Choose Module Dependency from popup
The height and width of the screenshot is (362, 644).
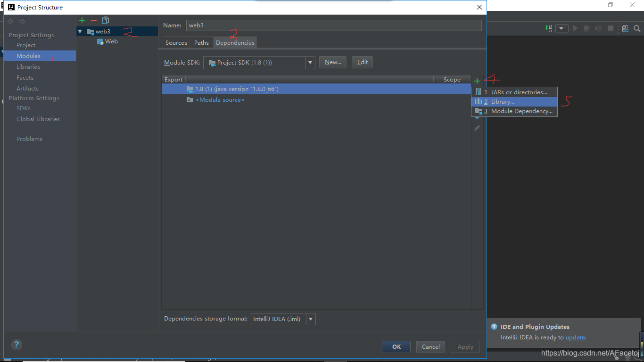click(x=514, y=111)
